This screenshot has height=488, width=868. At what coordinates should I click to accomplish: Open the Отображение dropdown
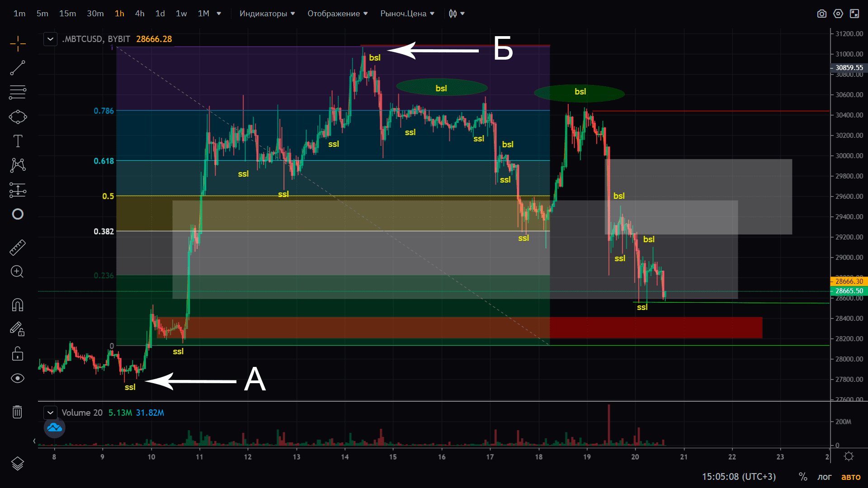click(338, 14)
